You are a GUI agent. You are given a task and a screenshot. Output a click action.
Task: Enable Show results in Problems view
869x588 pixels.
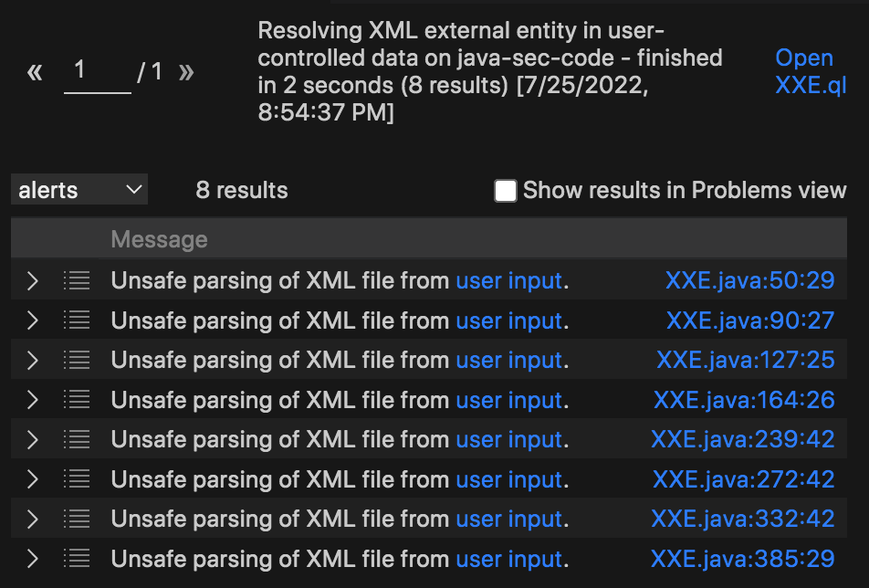point(505,191)
